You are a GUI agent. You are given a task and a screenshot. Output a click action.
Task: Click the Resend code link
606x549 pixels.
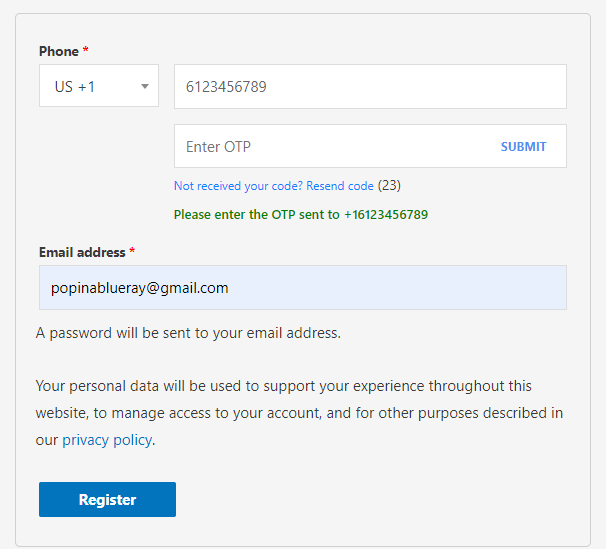pos(340,186)
